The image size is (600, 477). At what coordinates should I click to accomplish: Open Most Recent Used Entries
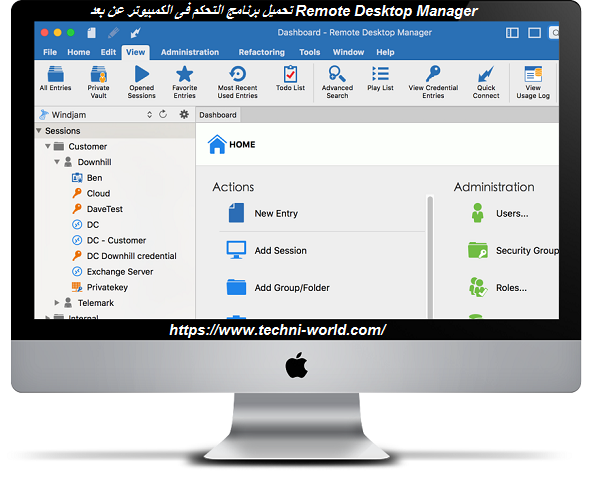pyautogui.click(x=238, y=82)
